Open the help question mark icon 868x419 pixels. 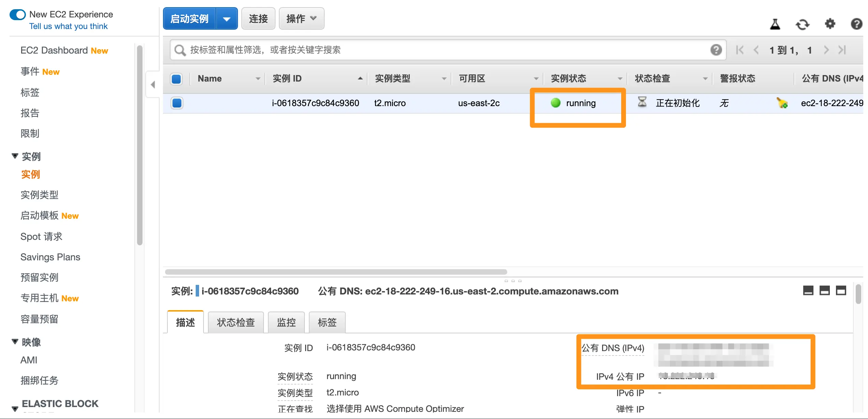coord(856,24)
